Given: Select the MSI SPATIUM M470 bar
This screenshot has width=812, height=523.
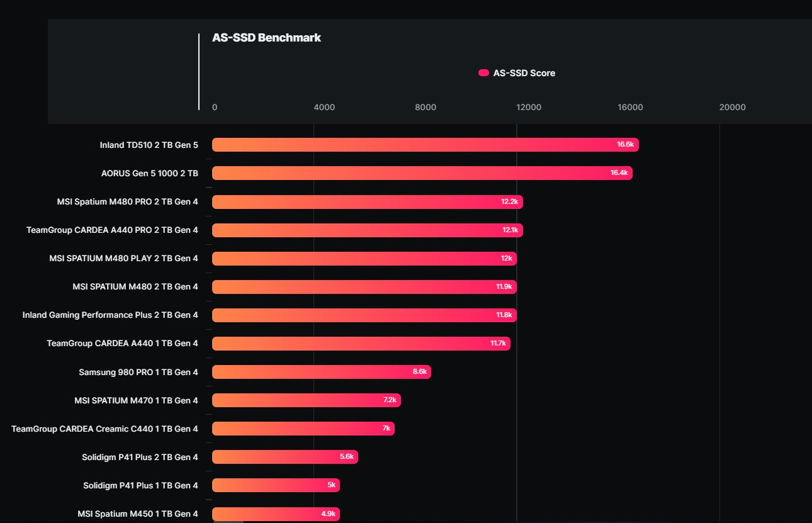Looking at the screenshot, I should [x=307, y=400].
